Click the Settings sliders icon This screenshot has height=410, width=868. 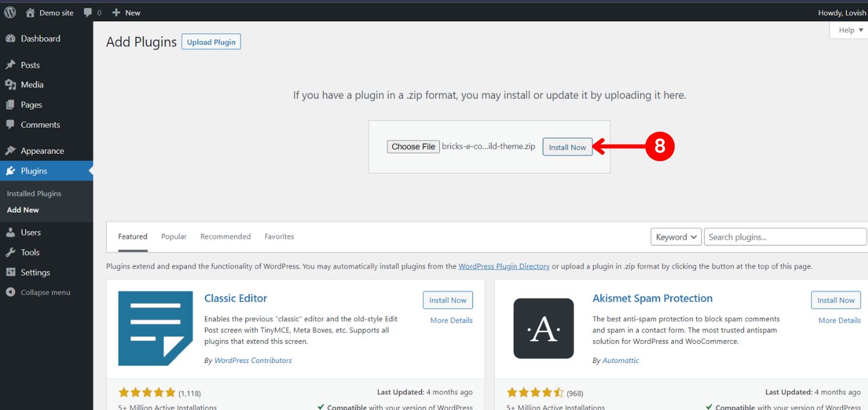[x=10, y=273]
